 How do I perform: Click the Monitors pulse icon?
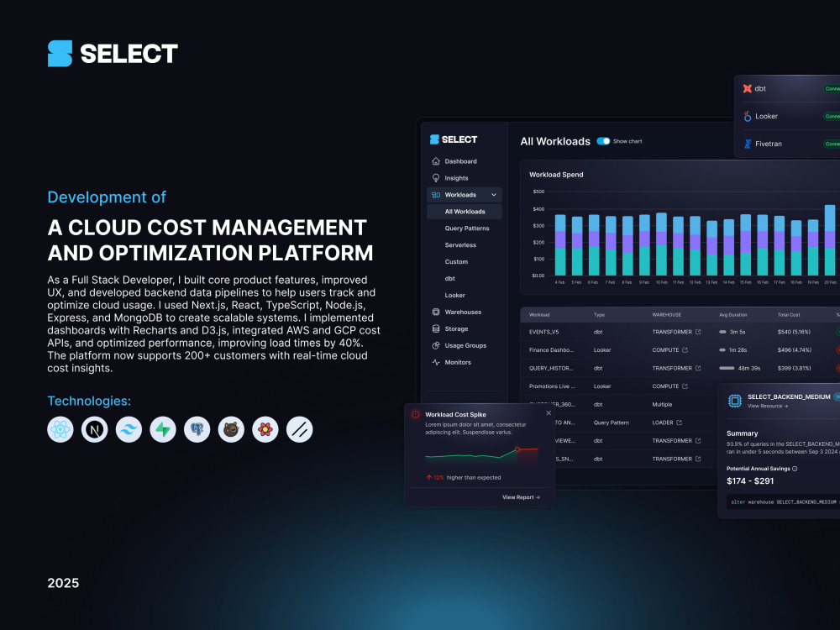(436, 362)
